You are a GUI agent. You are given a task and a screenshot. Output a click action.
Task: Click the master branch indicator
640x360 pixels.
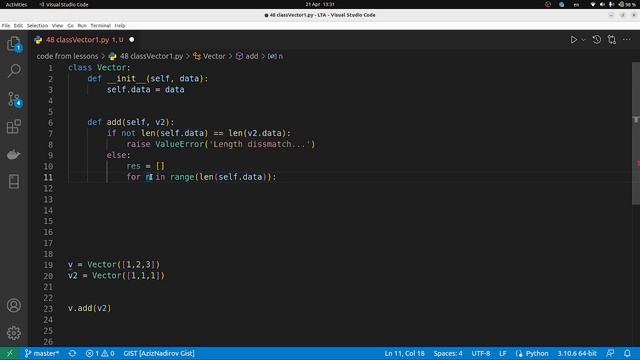[42, 353]
